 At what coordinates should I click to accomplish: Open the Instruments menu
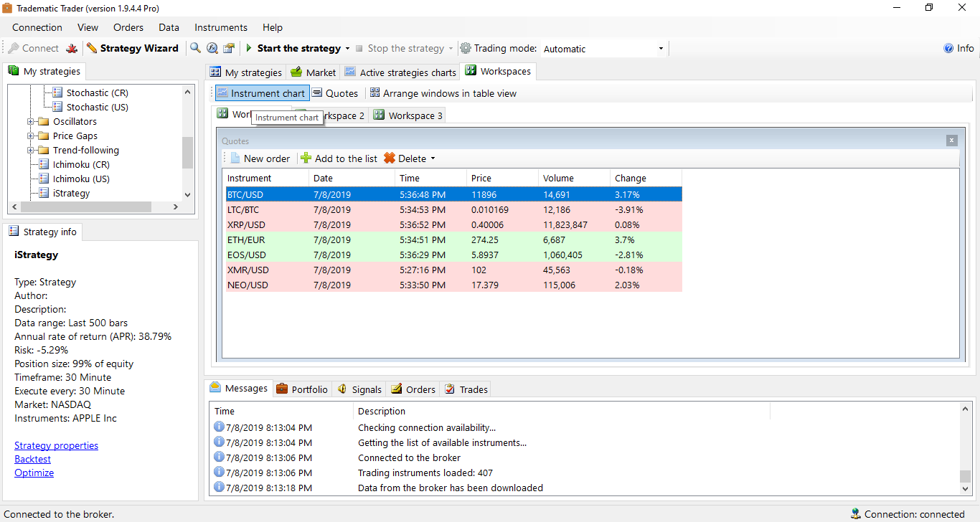(221, 27)
